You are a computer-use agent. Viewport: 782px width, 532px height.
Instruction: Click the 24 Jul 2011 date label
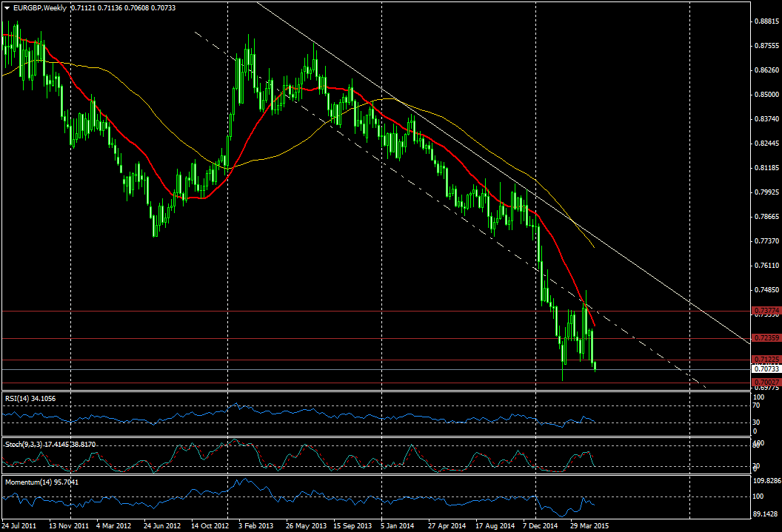(21, 526)
